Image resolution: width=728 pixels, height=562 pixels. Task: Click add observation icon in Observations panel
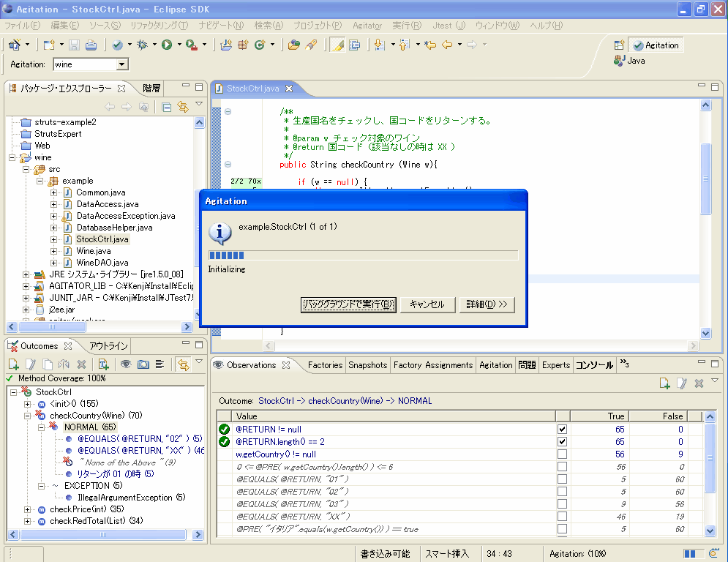point(664,383)
